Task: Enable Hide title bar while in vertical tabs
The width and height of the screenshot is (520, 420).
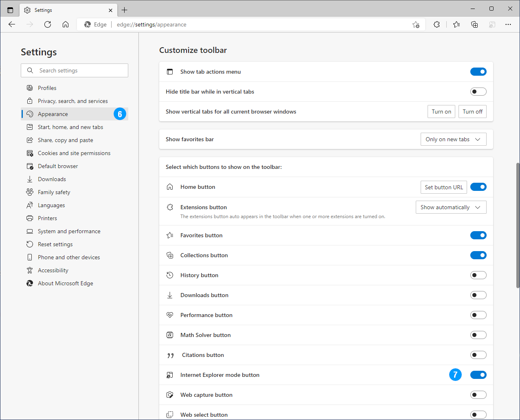Action: 478,91
